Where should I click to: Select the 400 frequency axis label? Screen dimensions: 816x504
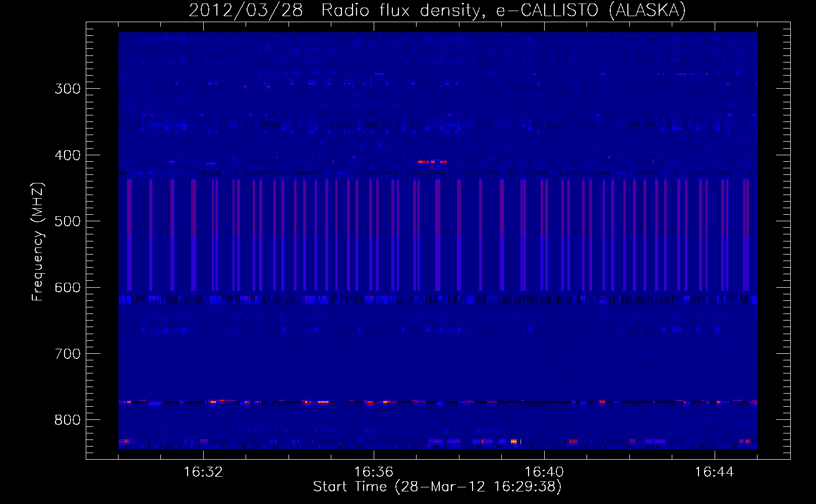[68, 155]
